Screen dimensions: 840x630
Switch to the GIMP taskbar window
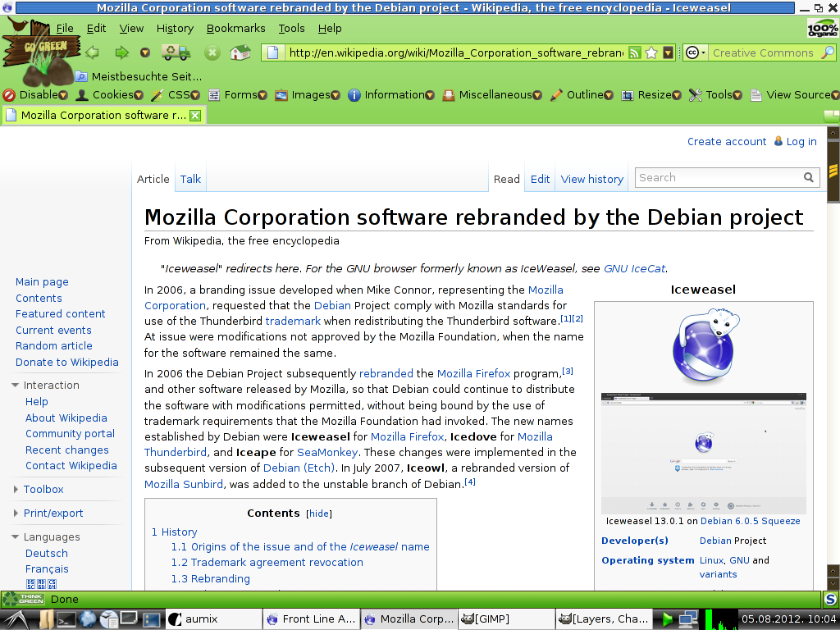click(506, 619)
